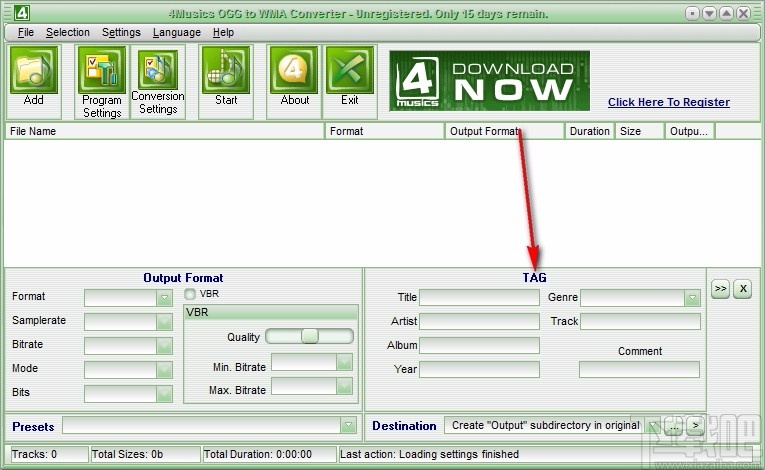Click the Add files icon
Screen dimensions: 765x470
point(34,70)
